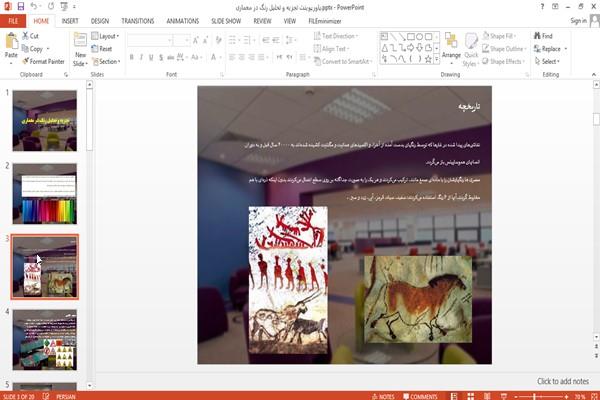Click the Redo/Repeat icon in the title bar
The height and width of the screenshot is (400, 600).
(51, 7)
